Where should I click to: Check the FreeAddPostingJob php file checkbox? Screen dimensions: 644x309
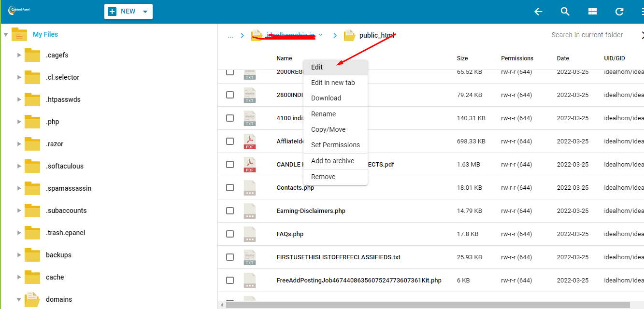(x=230, y=280)
